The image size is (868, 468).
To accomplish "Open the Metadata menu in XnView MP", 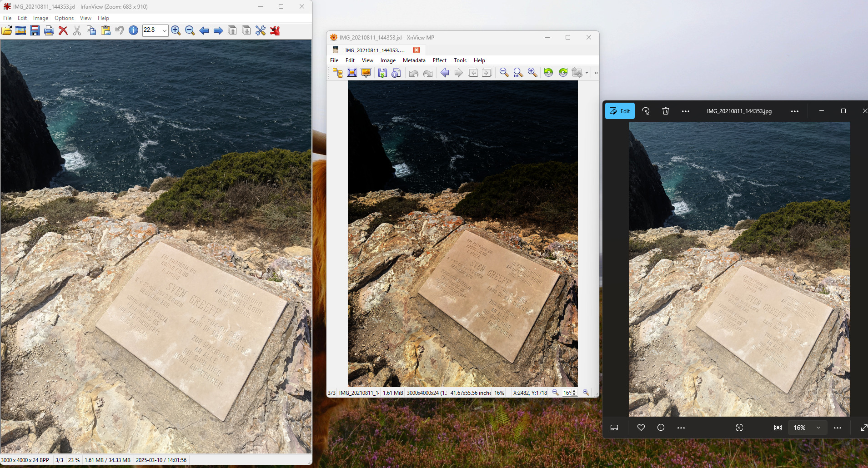I will click(414, 60).
